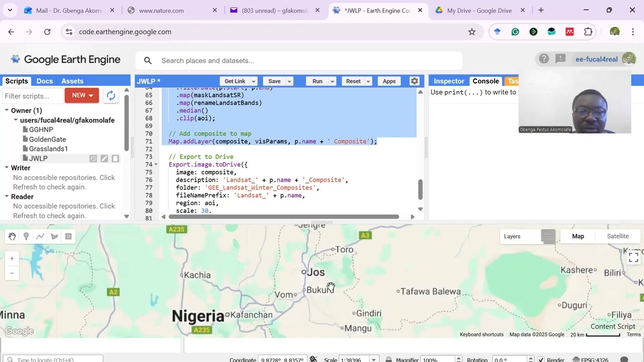Switch to the Console tab
The image size is (644, 362).
(486, 81)
